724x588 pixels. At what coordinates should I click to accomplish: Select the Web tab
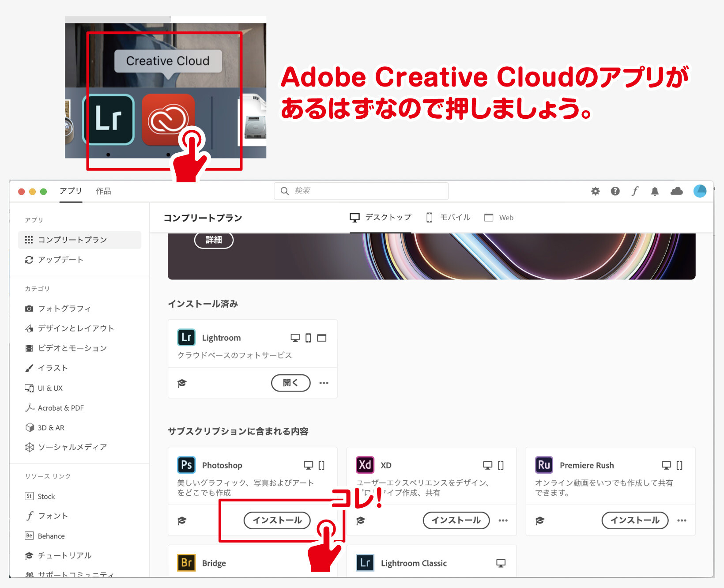tap(499, 218)
